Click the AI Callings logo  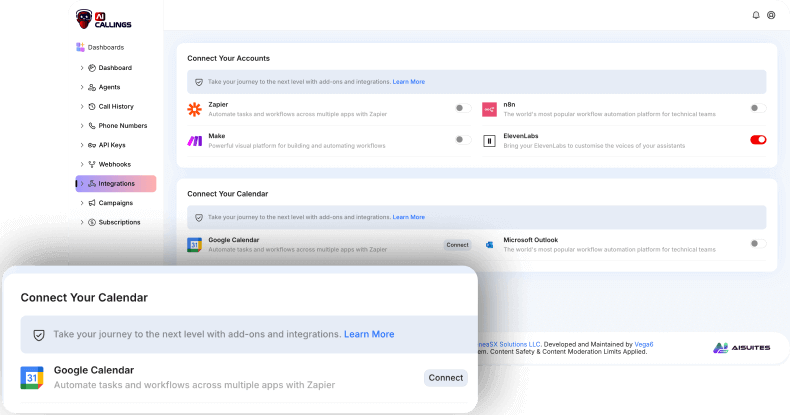(103, 19)
